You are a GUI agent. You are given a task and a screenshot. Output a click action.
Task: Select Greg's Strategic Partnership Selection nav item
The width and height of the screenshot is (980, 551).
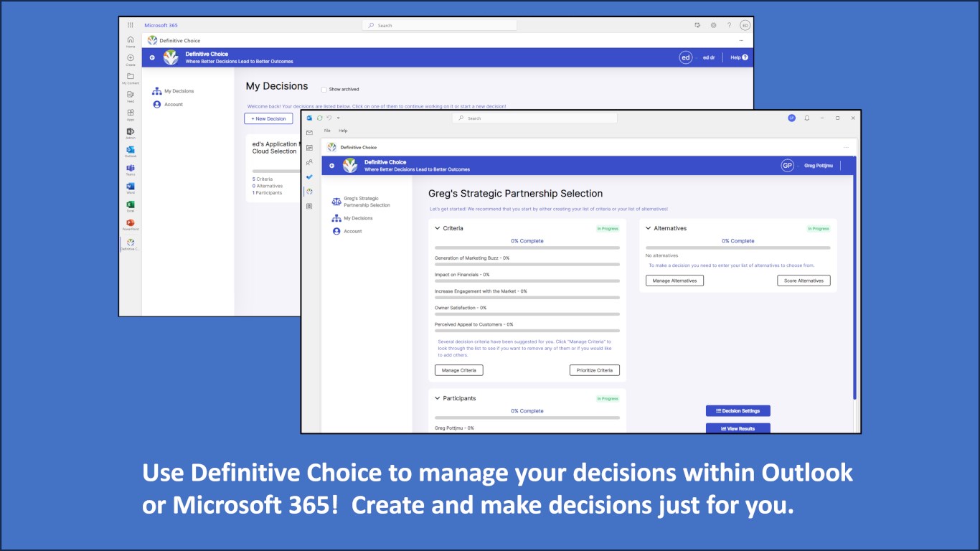click(361, 202)
